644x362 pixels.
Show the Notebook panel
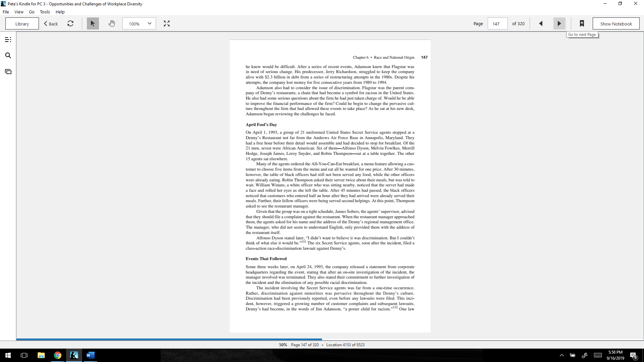616,23
